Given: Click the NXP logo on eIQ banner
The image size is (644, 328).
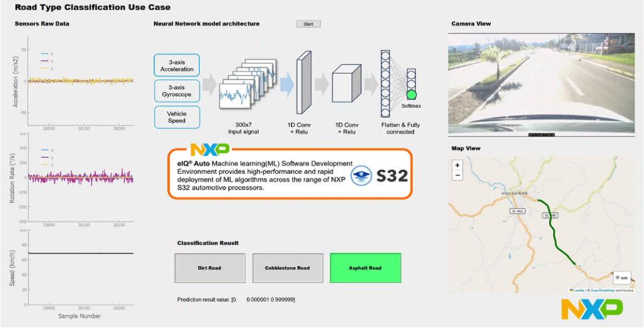Looking at the screenshot, I should point(209,150).
